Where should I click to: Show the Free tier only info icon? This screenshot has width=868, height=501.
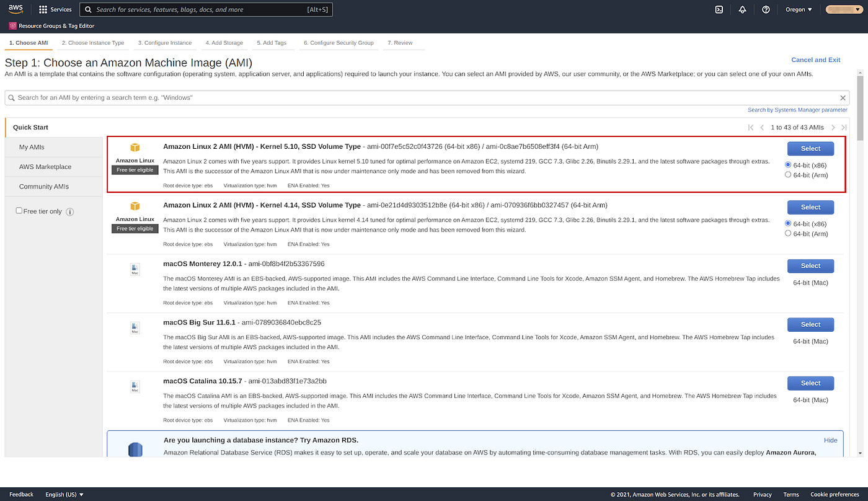click(x=70, y=211)
